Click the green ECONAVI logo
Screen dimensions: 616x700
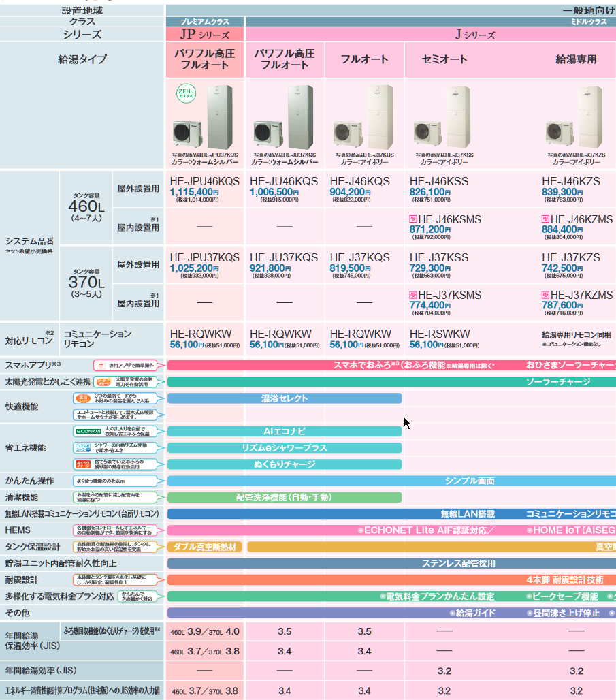(89, 431)
